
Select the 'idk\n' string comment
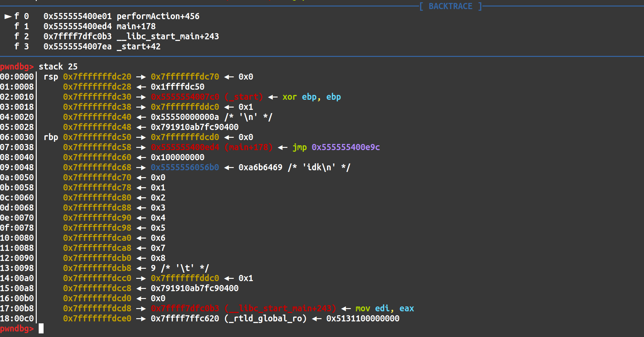click(319, 167)
